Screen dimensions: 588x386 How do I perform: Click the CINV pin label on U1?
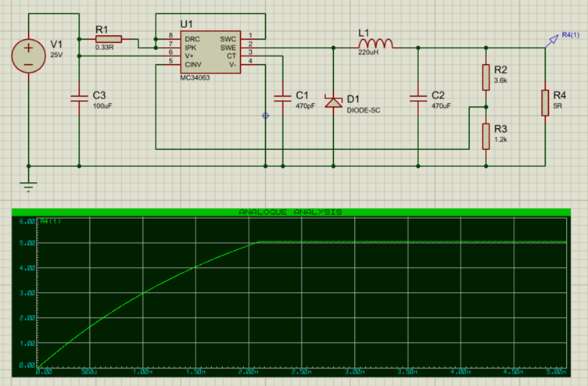193,65
